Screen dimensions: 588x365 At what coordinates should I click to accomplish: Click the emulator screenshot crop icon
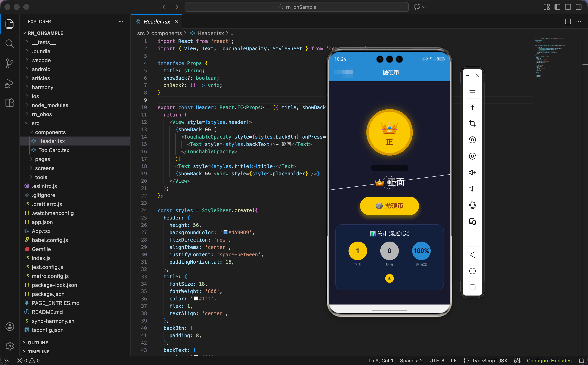click(472, 124)
